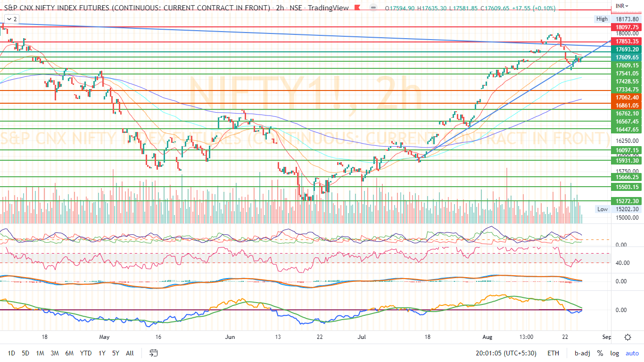Viewport: 644px width, 362px height.
Task: Open the Go to date calendar icon
Action: coord(154,353)
